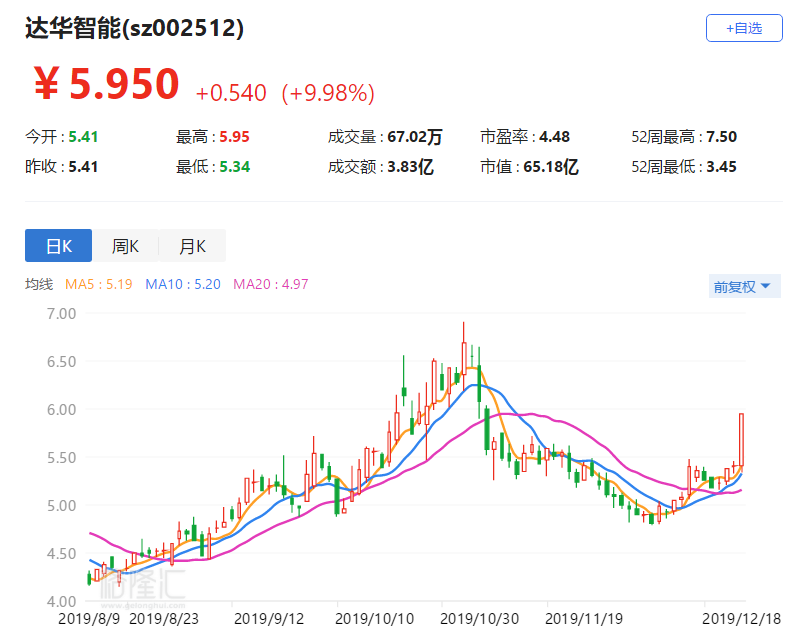Click the 最低 low value 5.34
This screenshot has height=634, width=806.
pyautogui.click(x=235, y=167)
